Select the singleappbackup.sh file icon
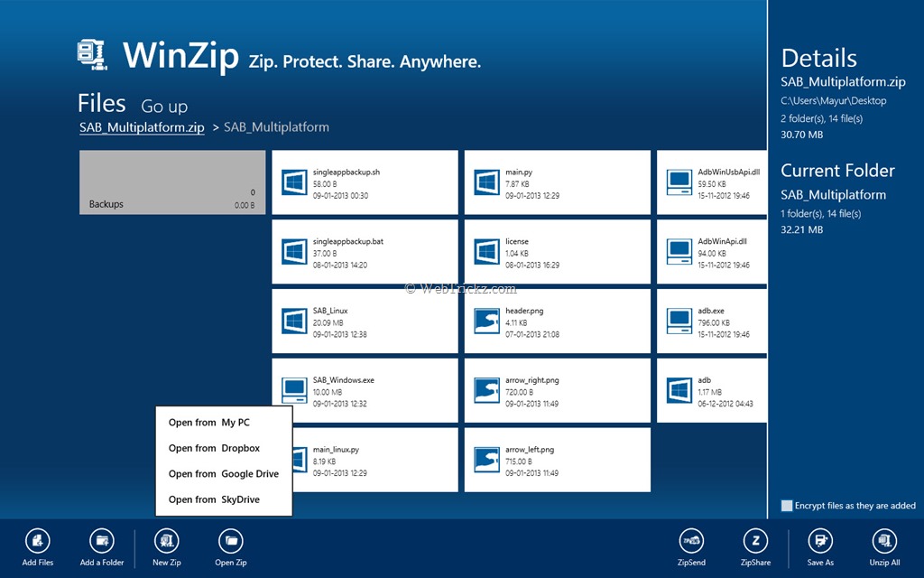924x578 pixels. pos(294,182)
